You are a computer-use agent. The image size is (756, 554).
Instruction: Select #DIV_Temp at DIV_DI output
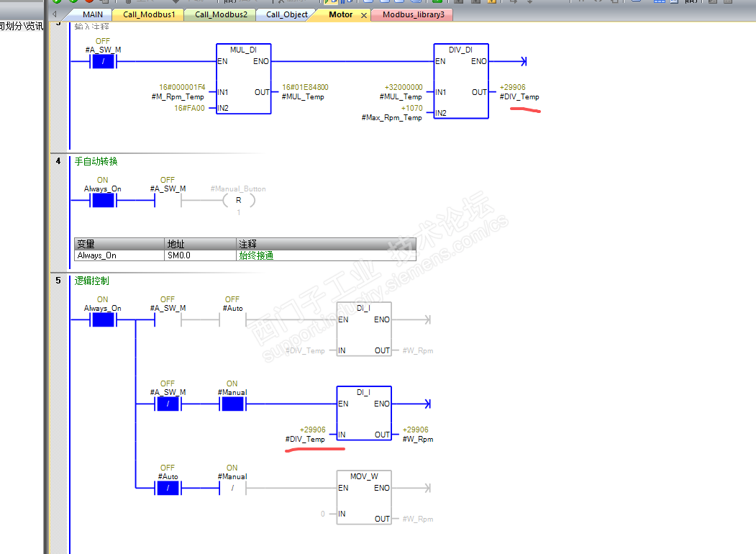519,97
